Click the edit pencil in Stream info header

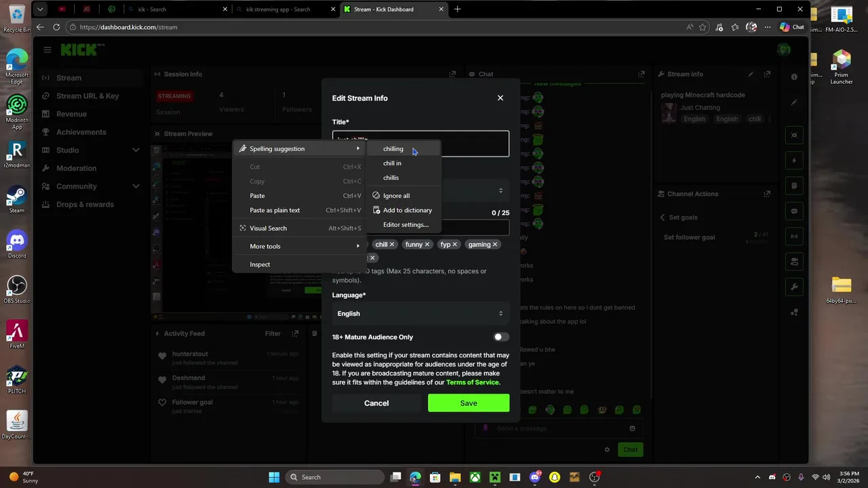click(751, 74)
